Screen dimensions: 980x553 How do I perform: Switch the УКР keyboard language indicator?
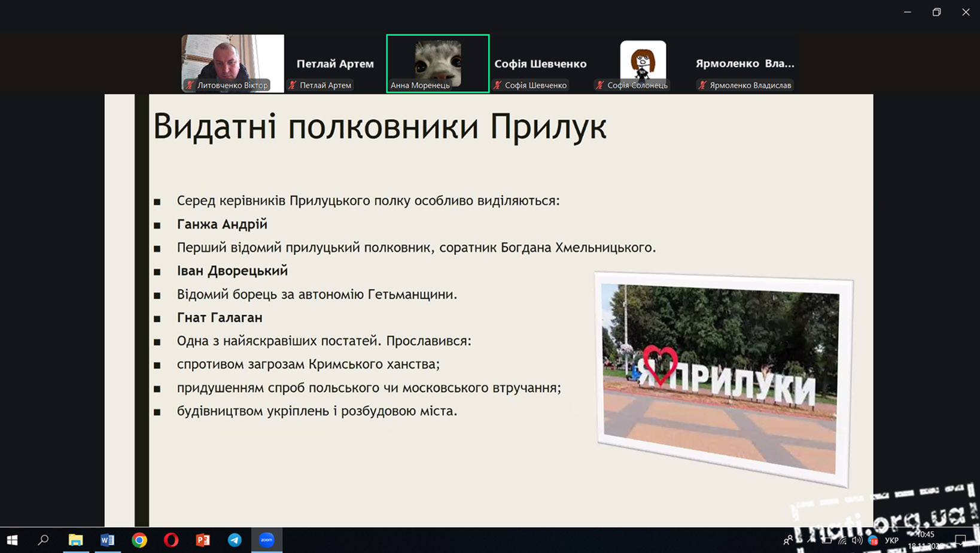pyautogui.click(x=891, y=540)
